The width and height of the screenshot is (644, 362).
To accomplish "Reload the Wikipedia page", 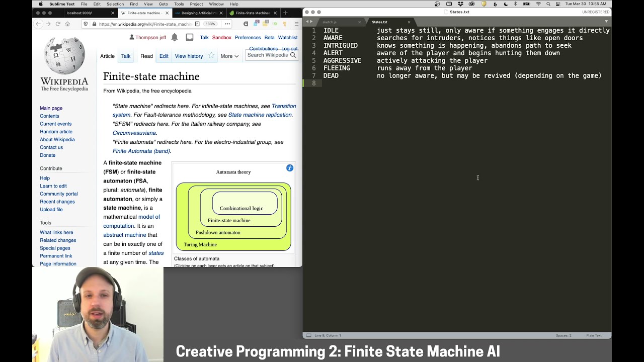I will click(x=58, y=24).
